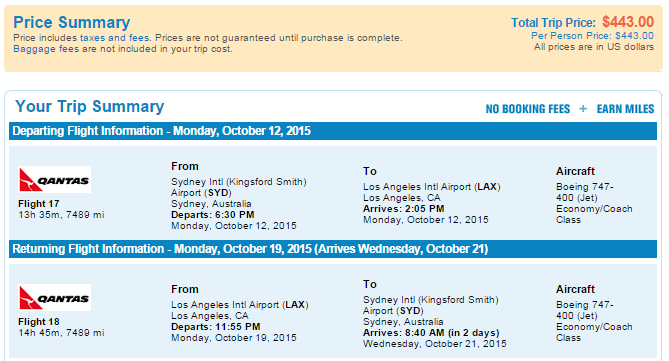
Task: Click the Departs: 11:55 PM text
Action: click(x=216, y=327)
